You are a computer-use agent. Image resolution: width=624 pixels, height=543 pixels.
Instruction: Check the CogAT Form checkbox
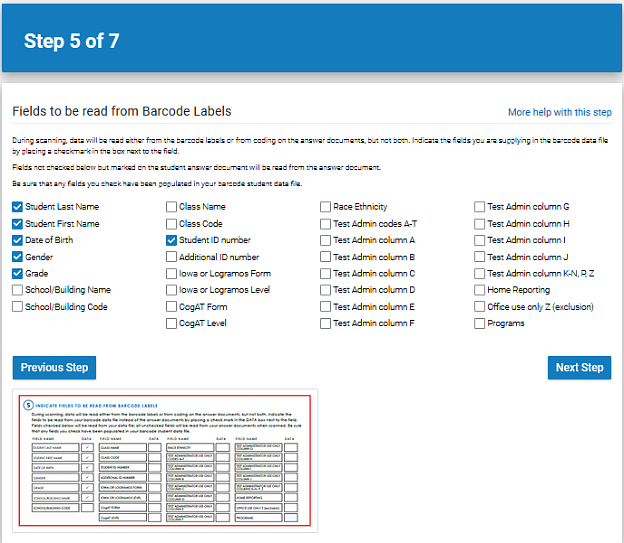[171, 307]
